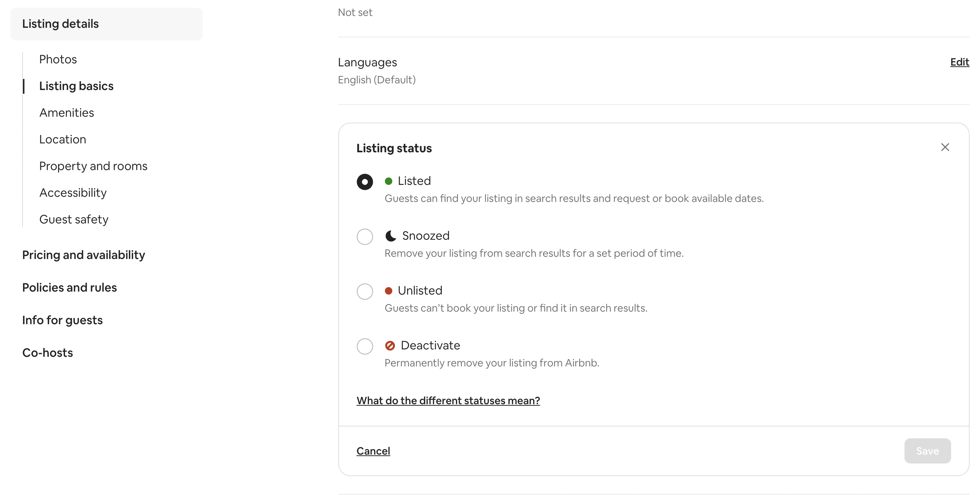Click the green Listed status dot
The height and width of the screenshot is (495, 980).
click(x=389, y=181)
